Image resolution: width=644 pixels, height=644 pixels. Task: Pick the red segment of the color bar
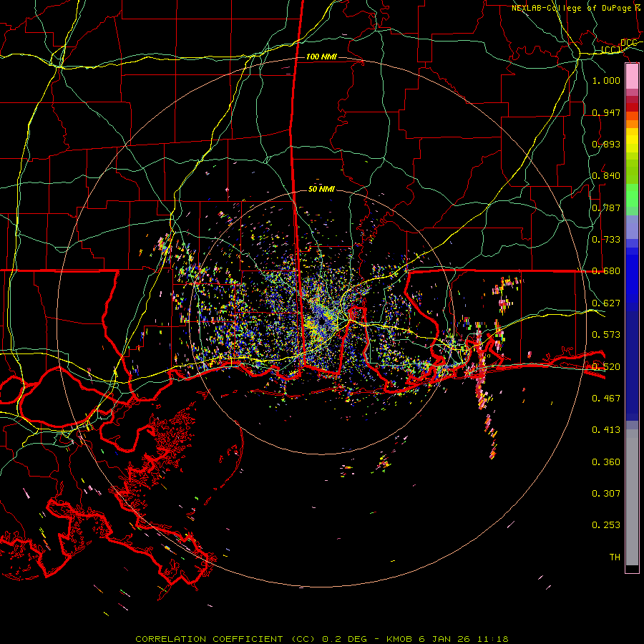632,107
